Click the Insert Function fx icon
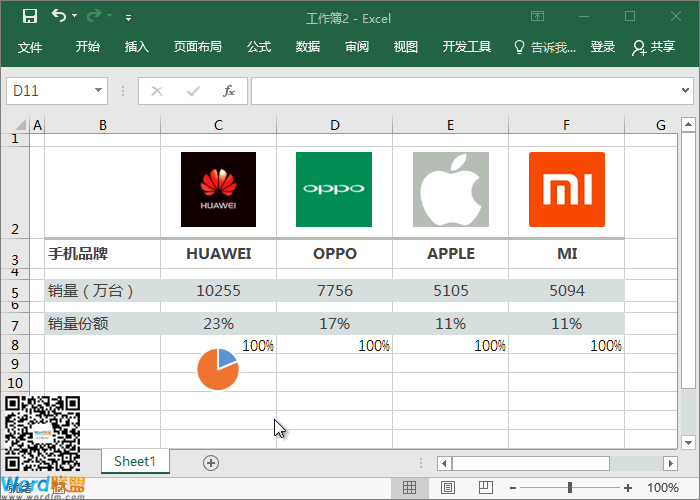 point(229,91)
